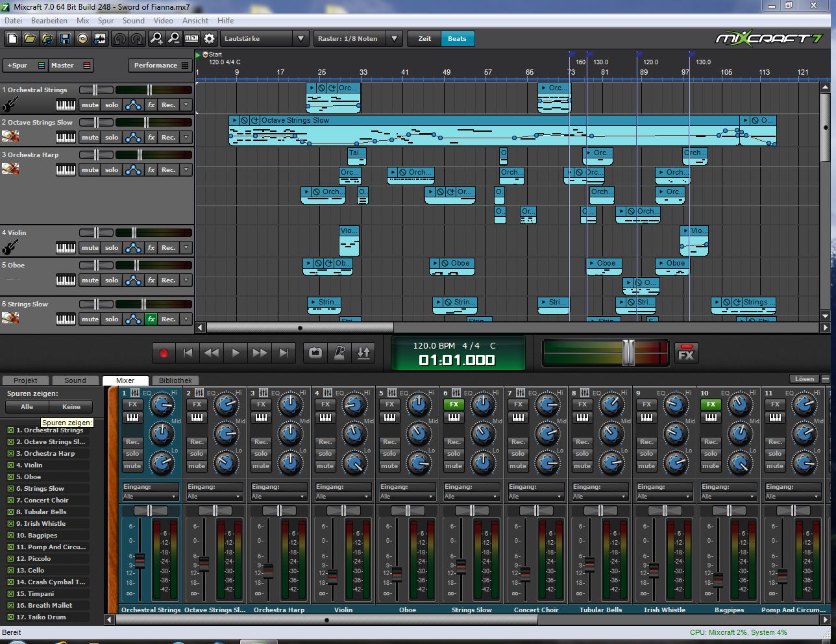This screenshot has width=836, height=644.
Task: Click the Burn CD disc icon
Action: pyautogui.click(x=82, y=39)
